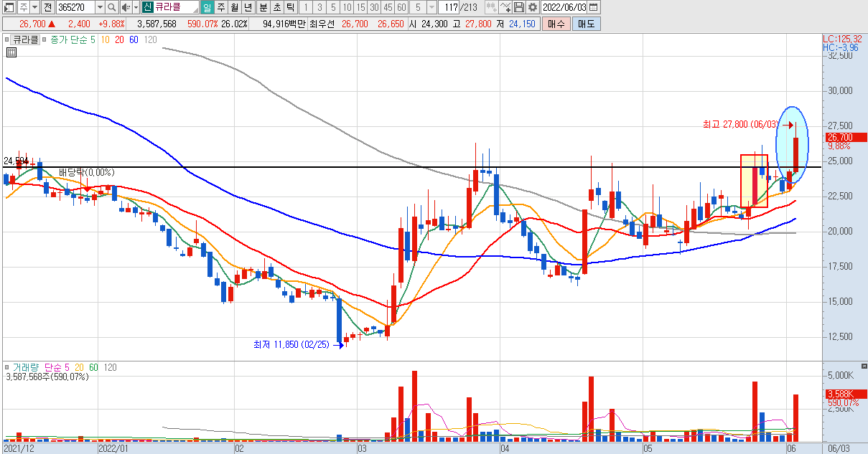Expand the stock code 365270 dropdown
This screenshot has height=454, width=868.
[x=100, y=7]
